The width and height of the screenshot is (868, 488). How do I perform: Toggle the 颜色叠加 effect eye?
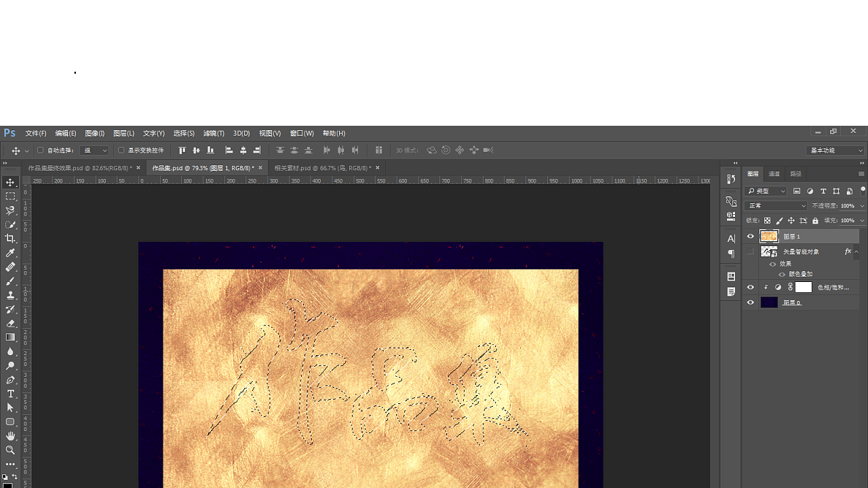[x=782, y=274]
